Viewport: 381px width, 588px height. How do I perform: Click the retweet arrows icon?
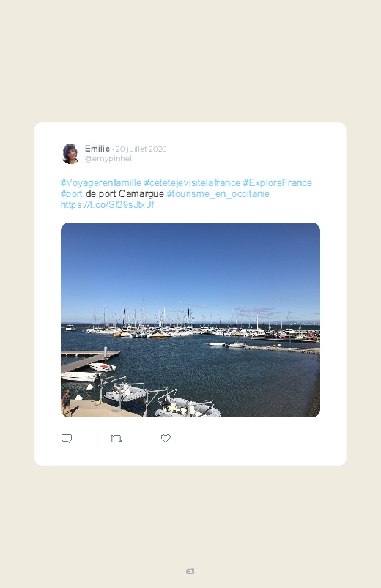pos(116,439)
